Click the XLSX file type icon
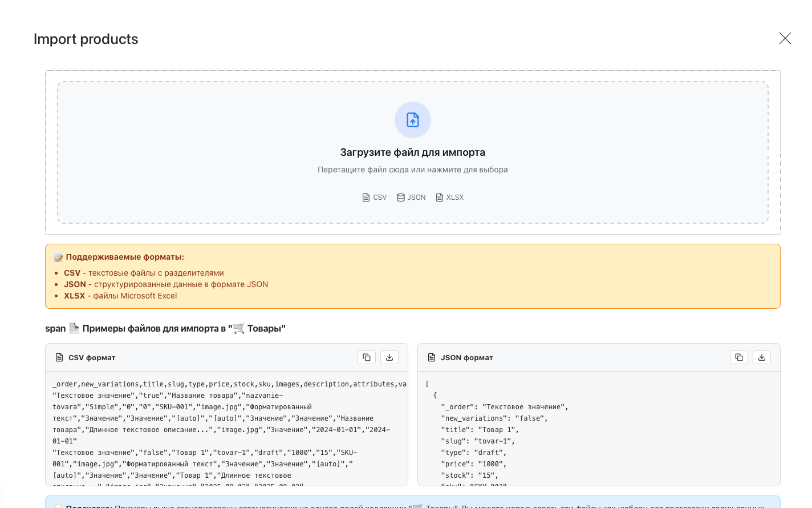This screenshot has height=508, width=812. click(x=440, y=197)
